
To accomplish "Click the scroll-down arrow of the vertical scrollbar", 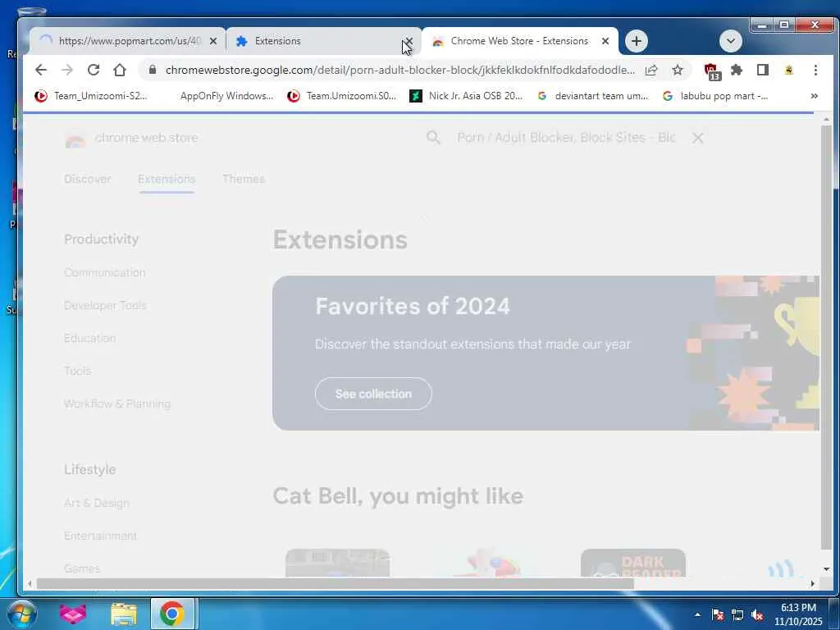I will pos(827,569).
